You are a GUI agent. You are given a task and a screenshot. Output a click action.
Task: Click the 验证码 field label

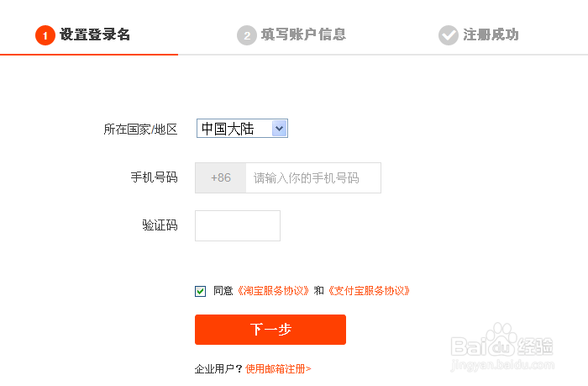(x=160, y=225)
